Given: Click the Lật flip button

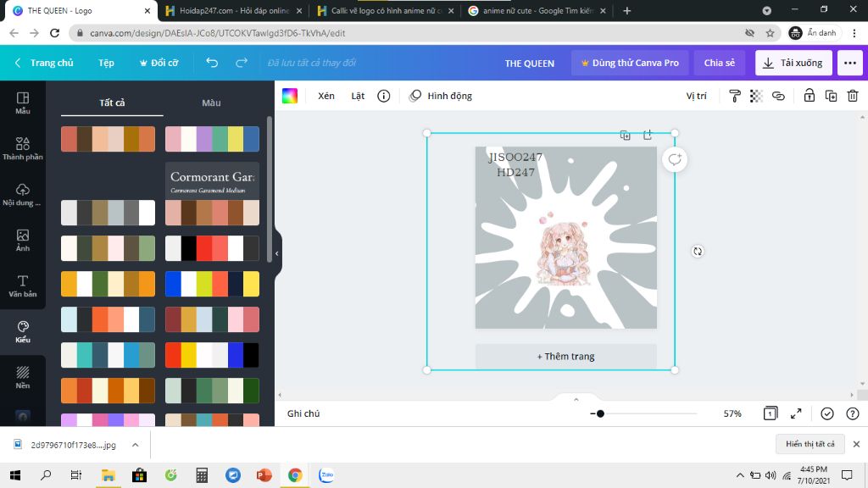Looking at the screenshot, I should pos(358,96).
